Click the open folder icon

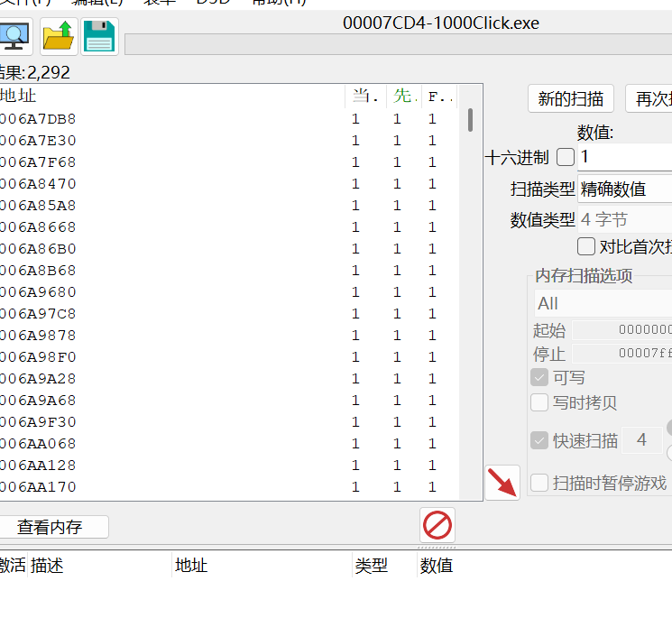59,37
